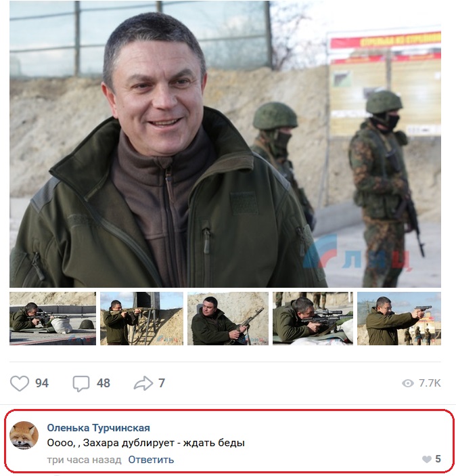Like the post with the heart icon
Viewport: 456px width, 476px height.
20,383
